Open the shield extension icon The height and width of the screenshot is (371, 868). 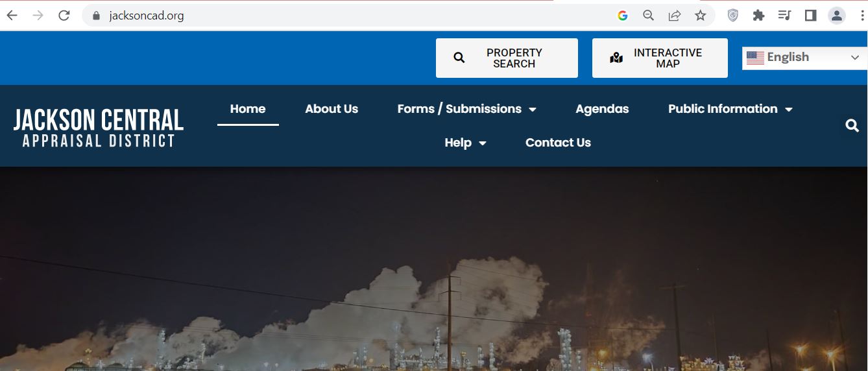click(733, 16)
